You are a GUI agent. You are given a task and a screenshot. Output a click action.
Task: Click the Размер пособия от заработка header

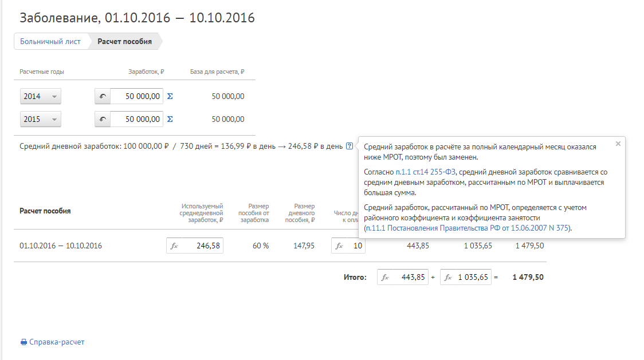[254, 213]
